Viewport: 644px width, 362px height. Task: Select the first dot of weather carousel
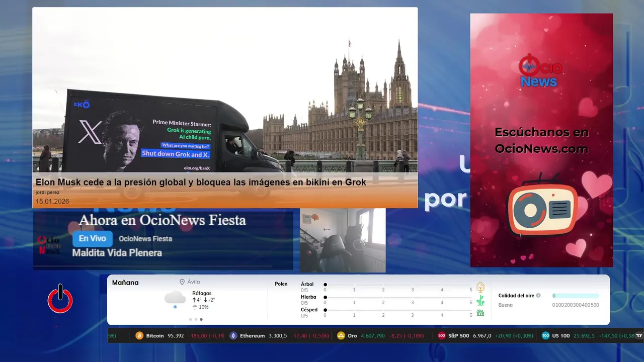pyautogui.click(x=190, y=319)
